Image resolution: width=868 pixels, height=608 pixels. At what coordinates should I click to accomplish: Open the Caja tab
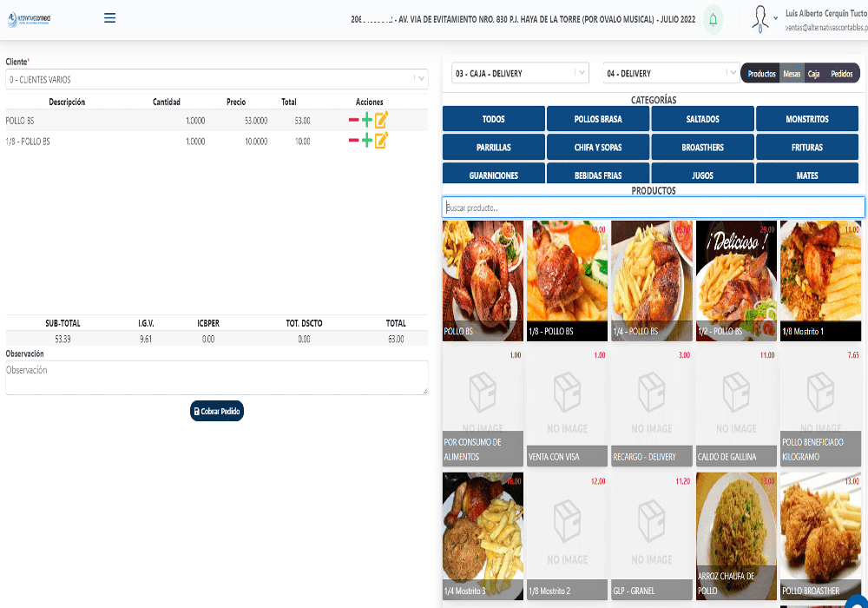(813, 74)
